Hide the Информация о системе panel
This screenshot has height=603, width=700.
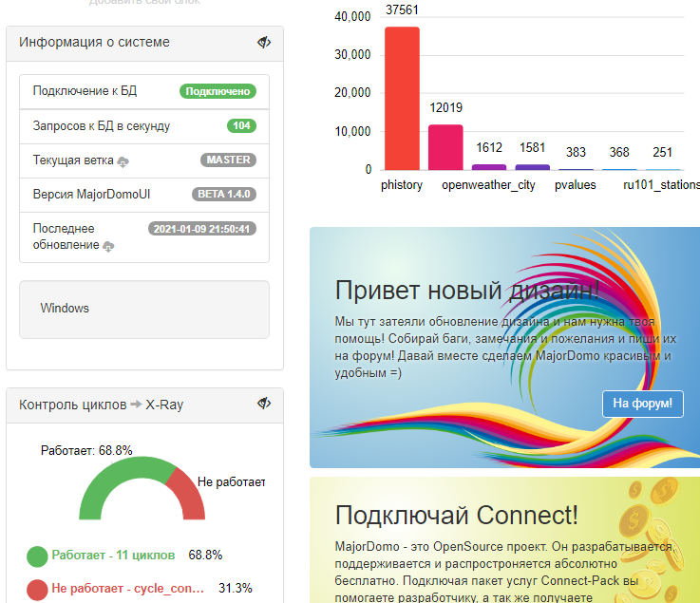click(x=264, y=42)
